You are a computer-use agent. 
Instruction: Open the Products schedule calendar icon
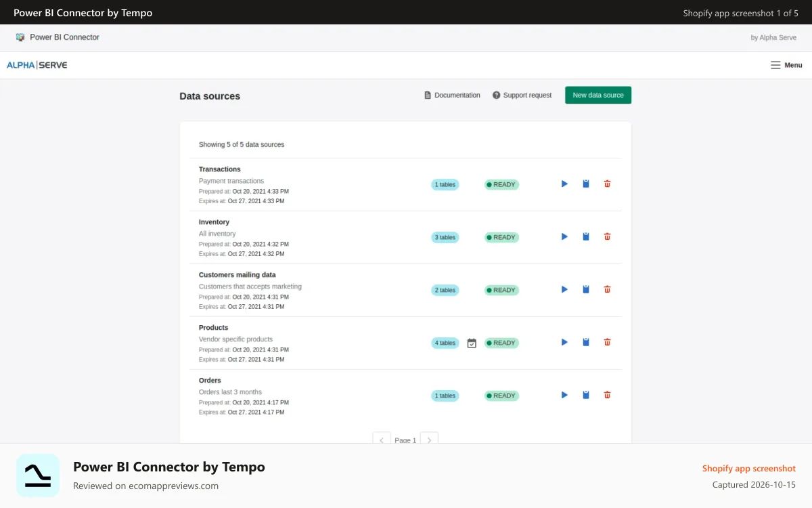472,343
